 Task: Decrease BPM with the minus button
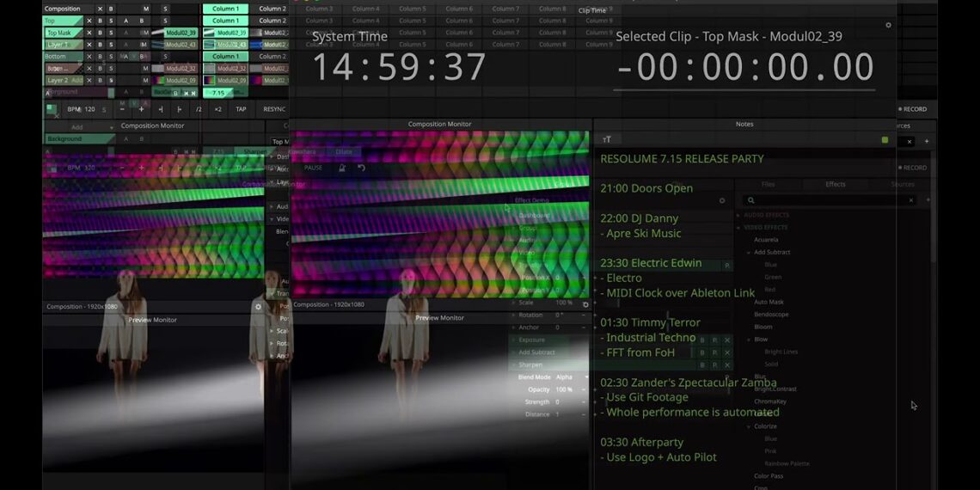(122, 109)
